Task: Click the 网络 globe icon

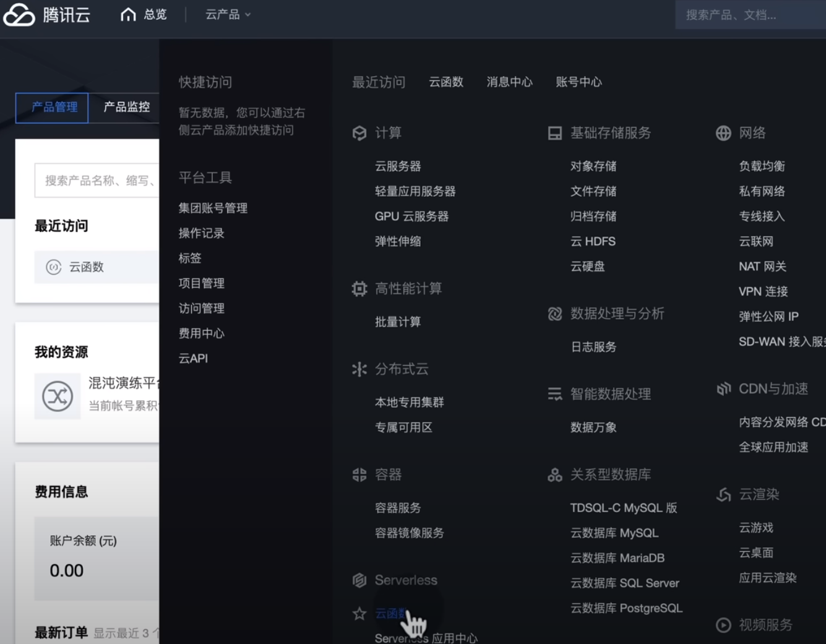Action: coord(723,133)
